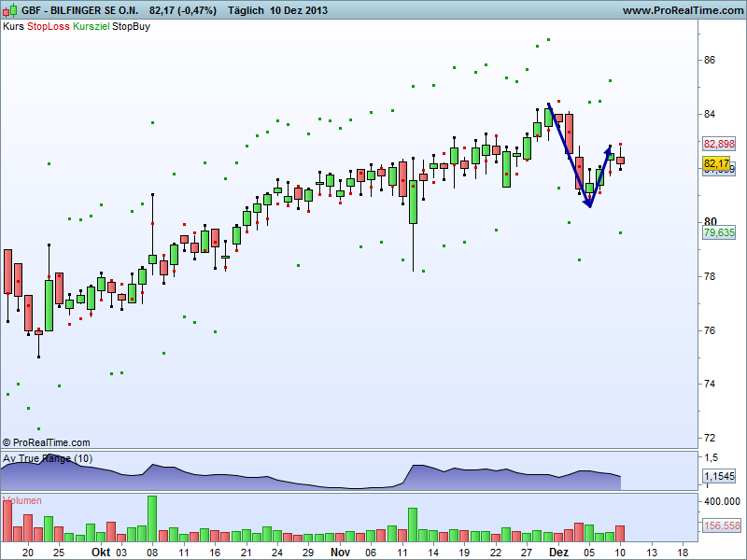Click the green Kursziel legend label
Image resolution: width=747 pixels, height=560 pixels.
(x=91, y=27)
